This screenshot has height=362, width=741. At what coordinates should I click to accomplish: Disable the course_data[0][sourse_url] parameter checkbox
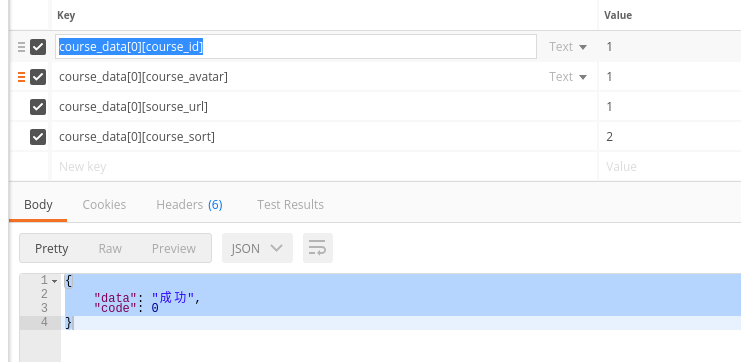[x=38, y=107]
